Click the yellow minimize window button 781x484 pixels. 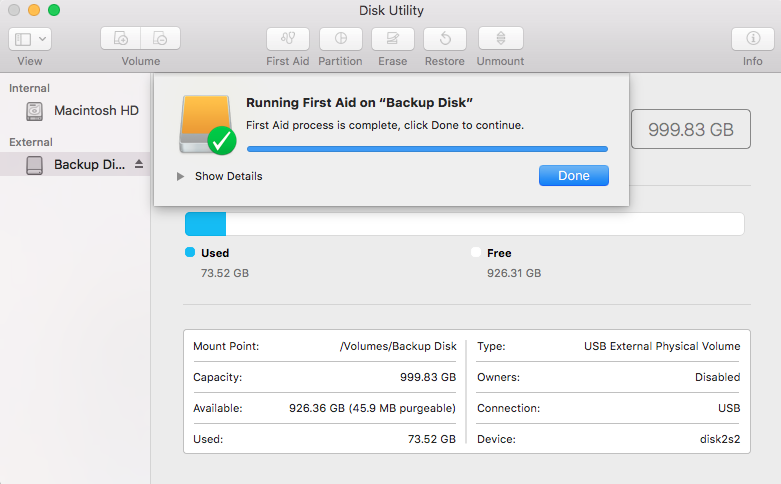coord(34,10)
